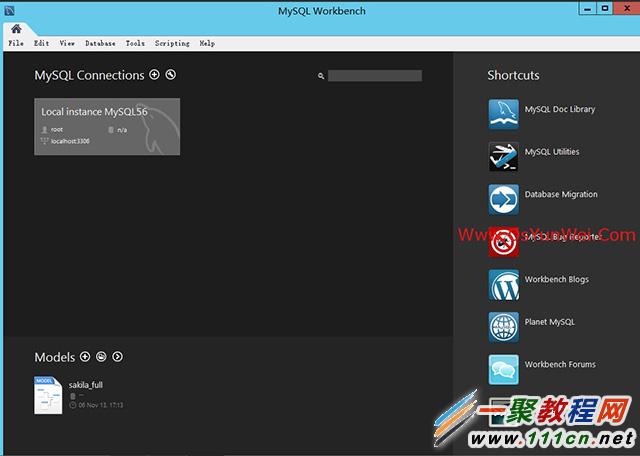Image resolution: width=640 pixels, height=456 pixels.
Task: Open the Tools menu
Action: (135, 43)
